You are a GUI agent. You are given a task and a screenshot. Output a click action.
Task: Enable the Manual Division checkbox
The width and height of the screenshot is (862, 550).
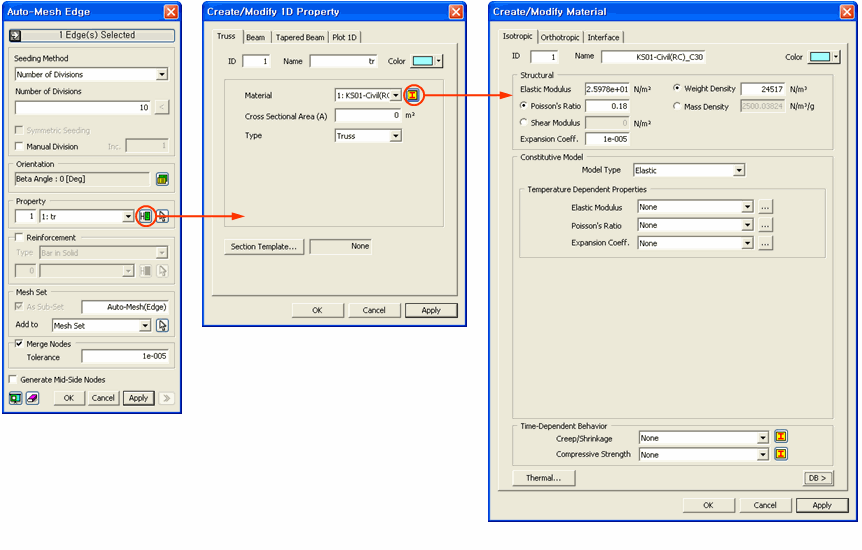pos(20,146)
